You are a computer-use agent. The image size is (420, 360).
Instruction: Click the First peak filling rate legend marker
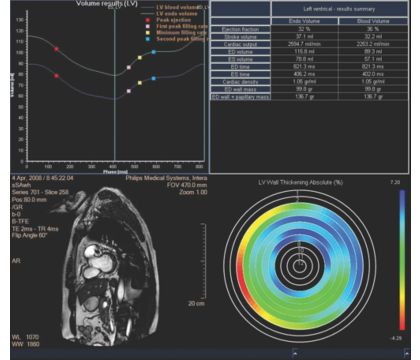[x=148, y=26]
